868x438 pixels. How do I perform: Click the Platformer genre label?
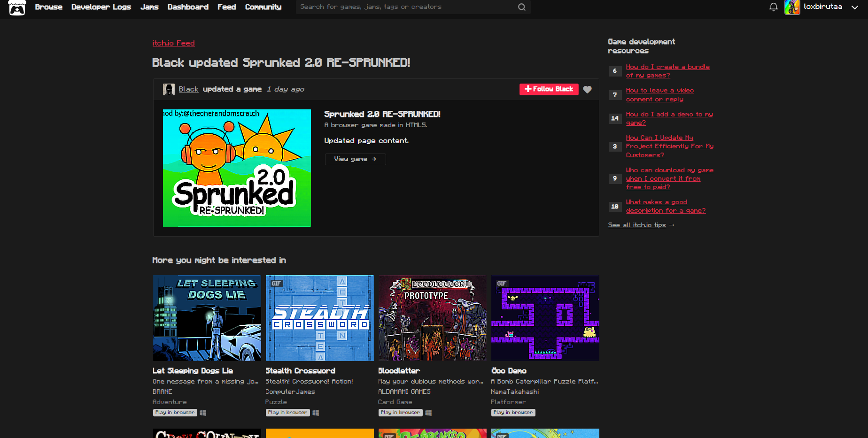point(508,402)
